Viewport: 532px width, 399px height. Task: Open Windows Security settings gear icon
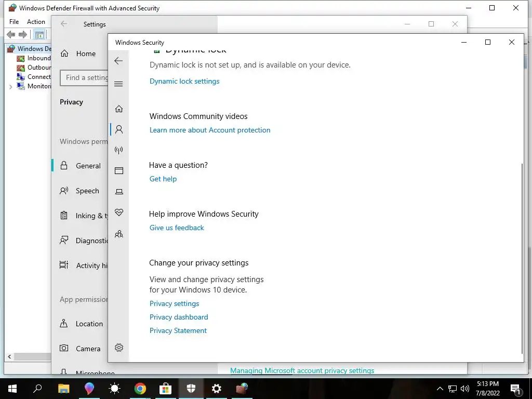pos(119,348)
